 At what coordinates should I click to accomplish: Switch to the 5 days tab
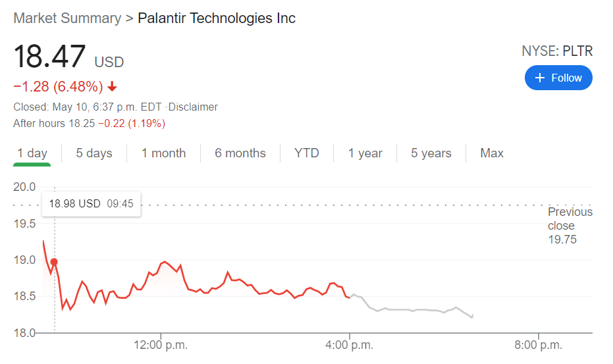click(94, 153)
